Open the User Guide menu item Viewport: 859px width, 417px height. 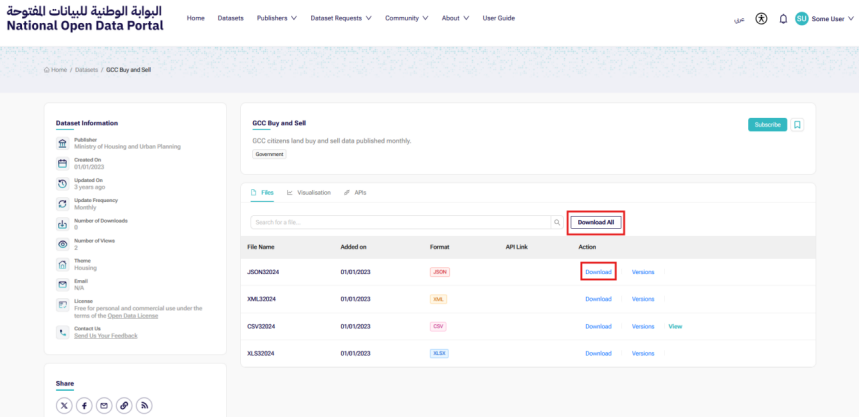click(498, 18)
